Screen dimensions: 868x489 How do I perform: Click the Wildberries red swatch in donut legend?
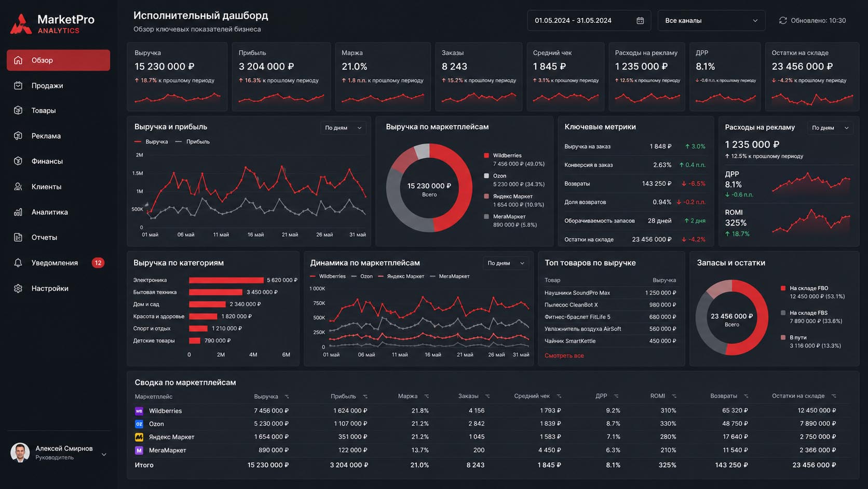[486, 155]
